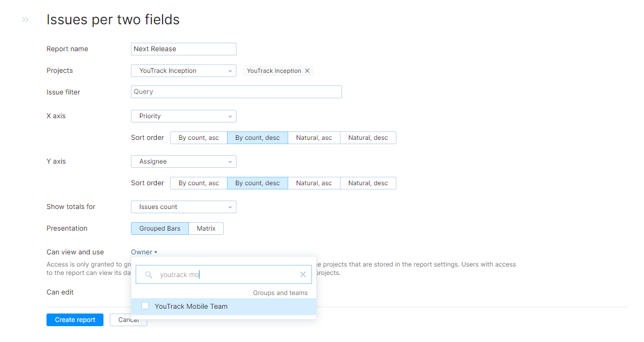
Task: Open the X axis Priority dropdown
Action: [x=183, y=116]
